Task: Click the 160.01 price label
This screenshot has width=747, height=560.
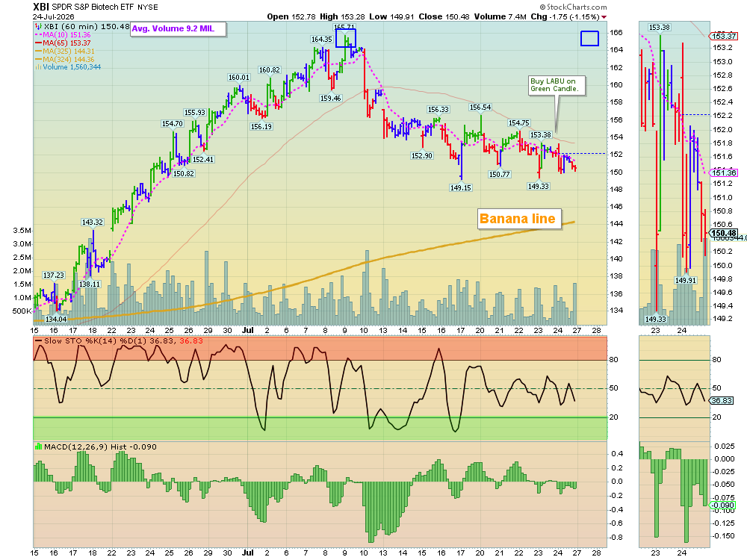Action: pyautogui.click(x=239, y=77)
